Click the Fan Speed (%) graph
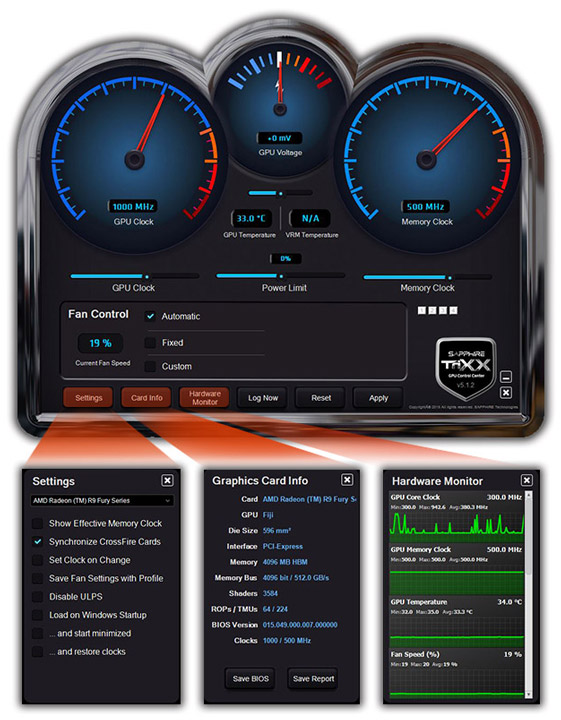The height and width of the screenshot is (720, 561). pyautogui.click(x=457, y=683)
